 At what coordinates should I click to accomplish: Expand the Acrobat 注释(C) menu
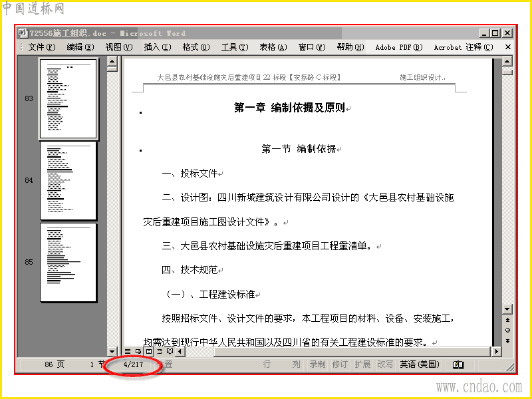click(x=464, y=47)
